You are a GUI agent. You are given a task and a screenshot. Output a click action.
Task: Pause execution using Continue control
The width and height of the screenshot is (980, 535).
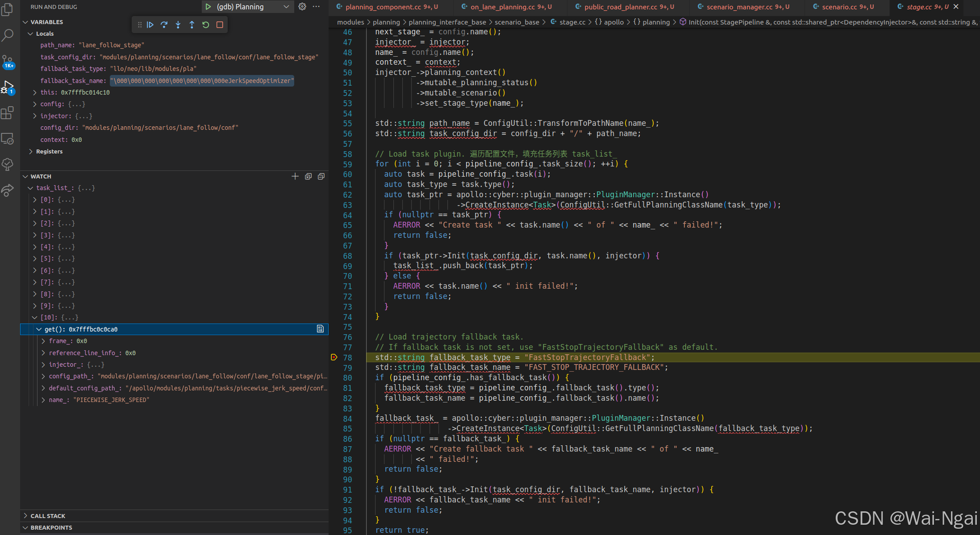pyautogui.click(x=150, y=25)
